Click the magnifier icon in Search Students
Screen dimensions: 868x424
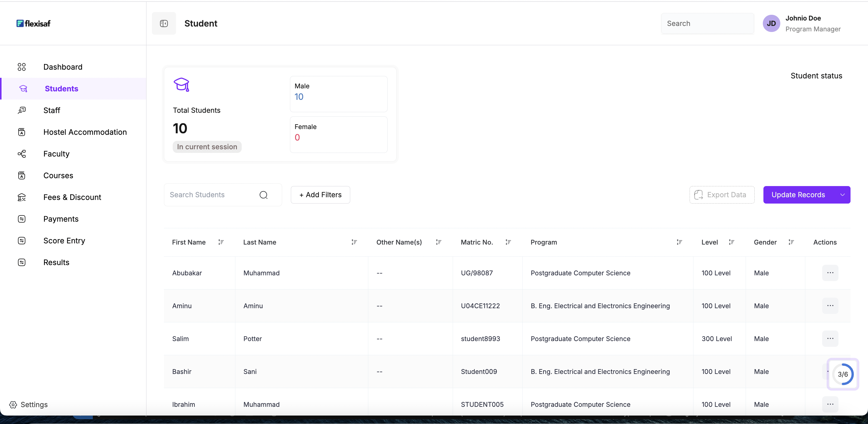pos(263,195)
